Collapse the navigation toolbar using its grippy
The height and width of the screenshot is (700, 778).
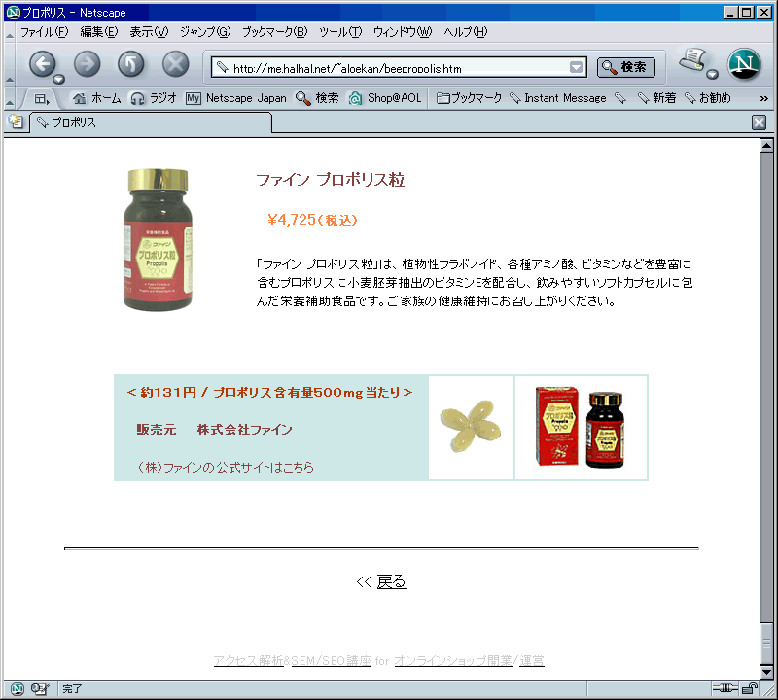[x=10, y=64]
